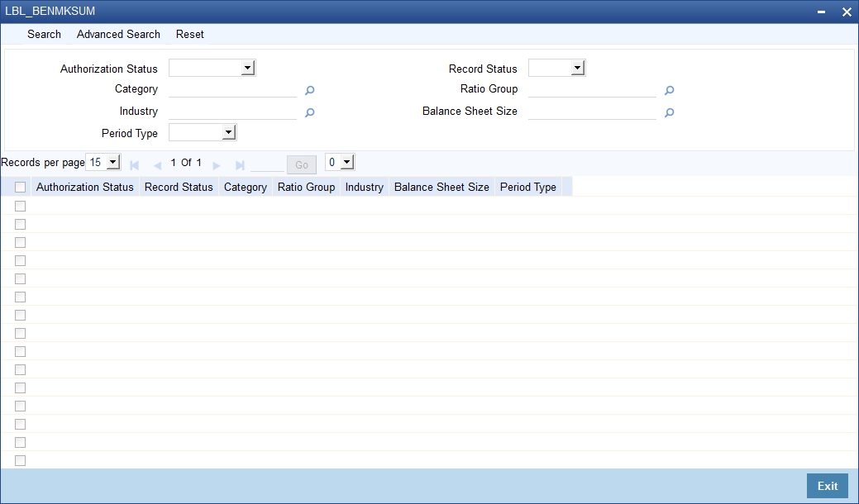Screen dimensions: 859x504
Task: Focus the Category input field
Action: click(x=233, y=90)
